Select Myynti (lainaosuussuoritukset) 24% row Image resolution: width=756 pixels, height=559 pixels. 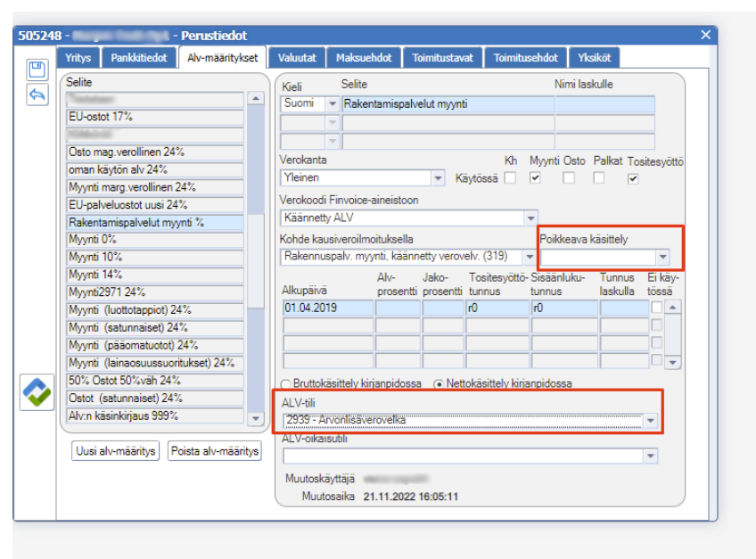(x=155, y=363)
